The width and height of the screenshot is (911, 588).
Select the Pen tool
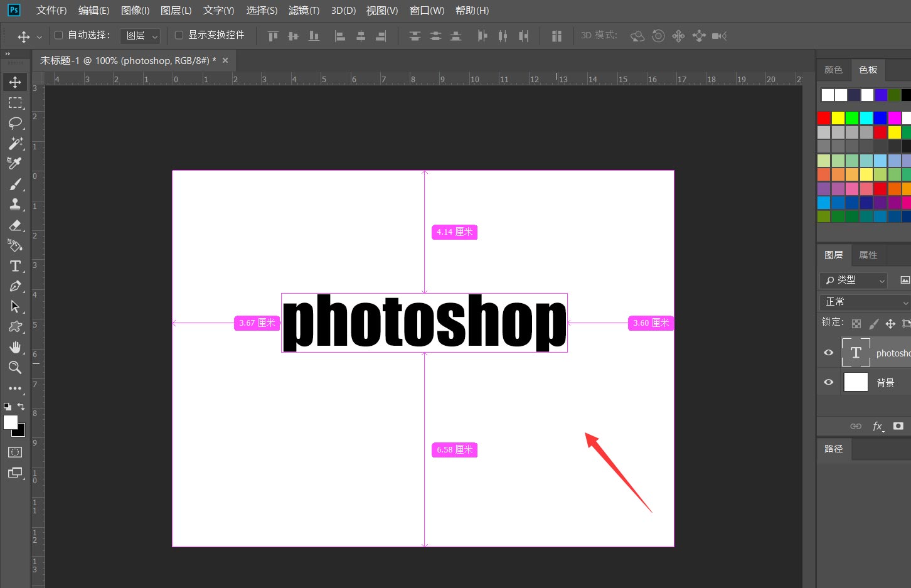tap(15, 286)
